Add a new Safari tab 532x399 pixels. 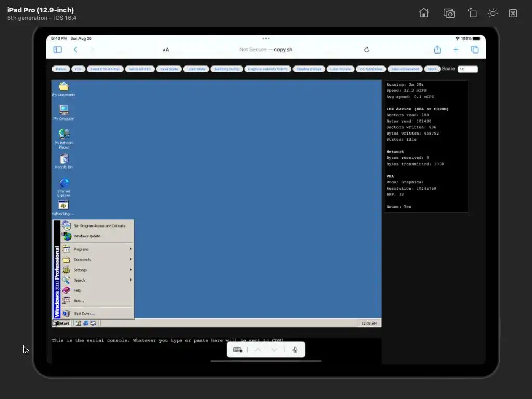point(456,50)
